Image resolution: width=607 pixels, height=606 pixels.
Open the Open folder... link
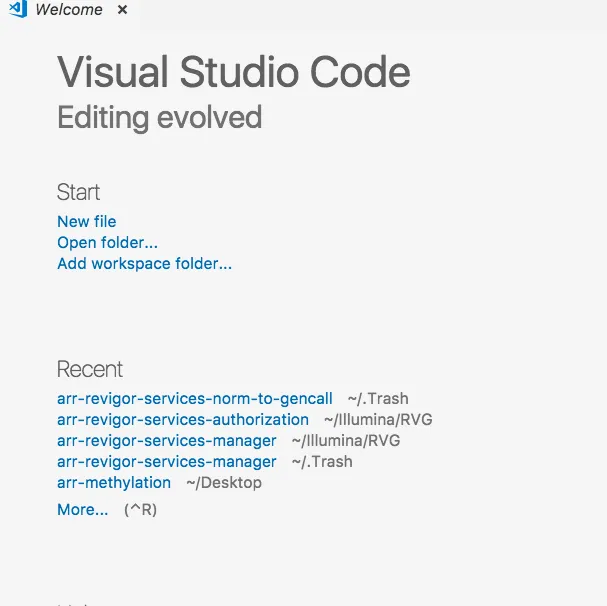[x=107, y=242]
